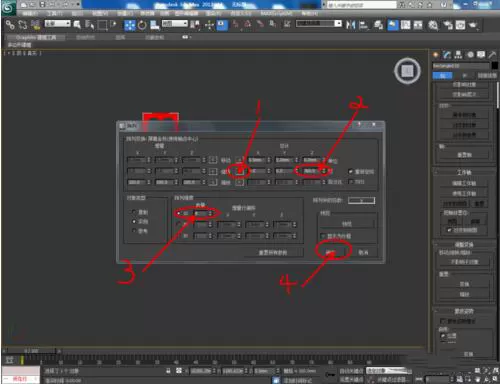Image resolution: width=500 pixels, height=384 pixels.
Task: Click the object color swatch beside name field
Action: pos(495,66)
